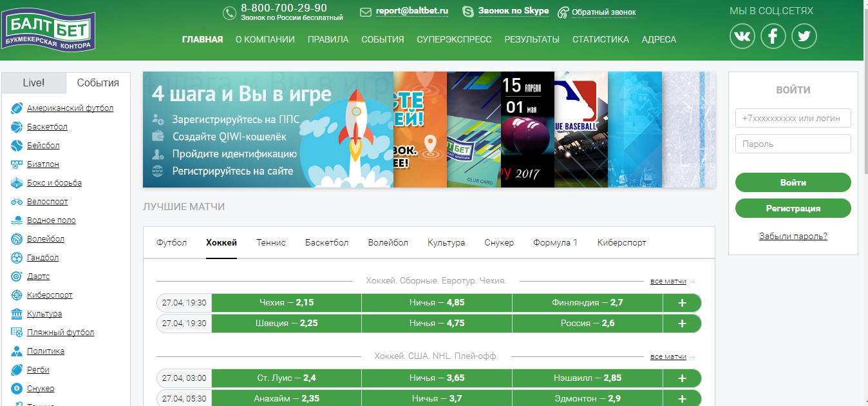Expand the Sweden vs Russia match options
Viewport: 868px width, 406px height.
click(682, 324)
